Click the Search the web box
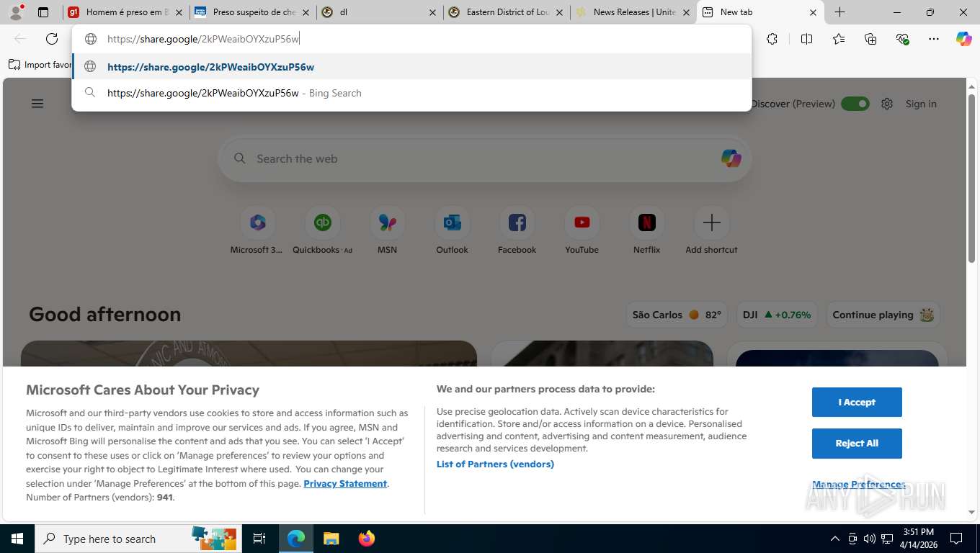The height and width of the screenshot is (553, 980). point(484,158)
